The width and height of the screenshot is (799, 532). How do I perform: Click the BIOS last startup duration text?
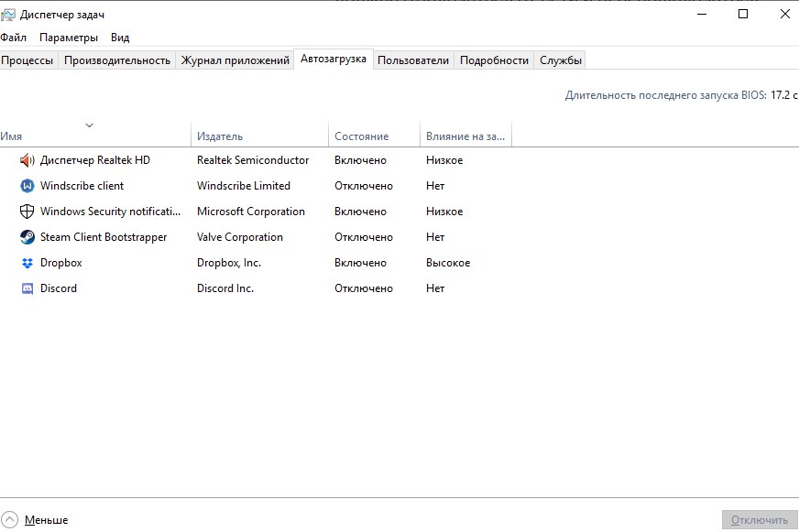(682, 95)
